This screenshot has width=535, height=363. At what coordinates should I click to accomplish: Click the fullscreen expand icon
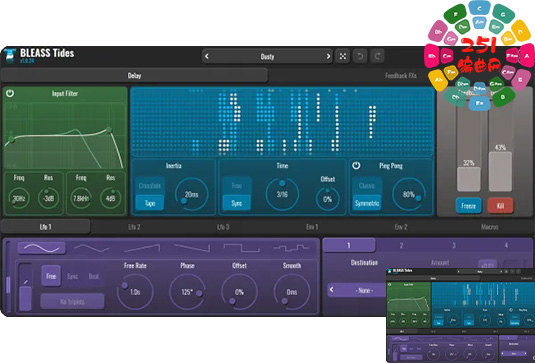[x=343, y=56]
